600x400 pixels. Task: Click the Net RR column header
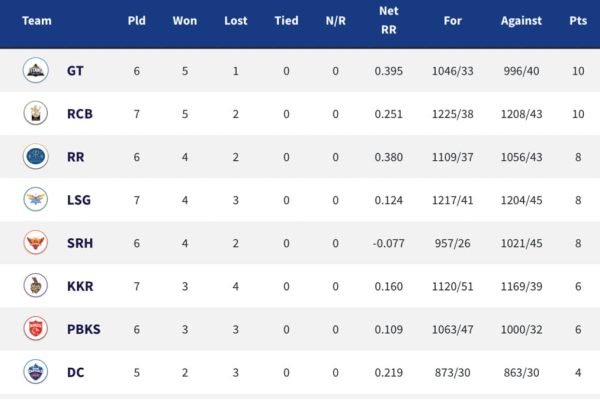pyautogui.click(x=386, y=20)
